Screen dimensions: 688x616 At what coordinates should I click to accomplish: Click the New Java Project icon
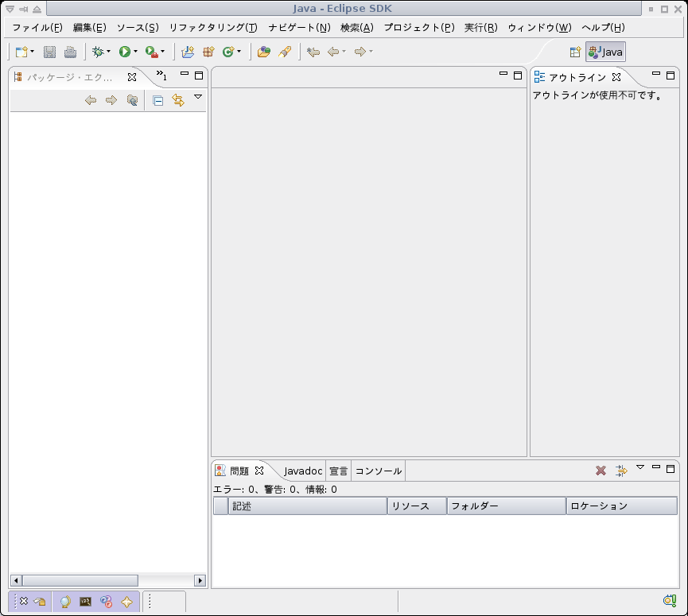coord(188,52)
